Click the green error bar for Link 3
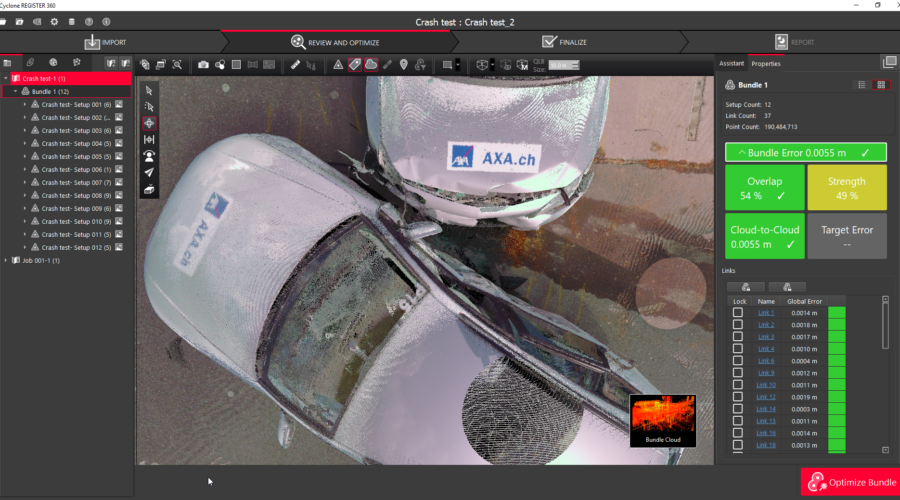 (x=837, y=337)
